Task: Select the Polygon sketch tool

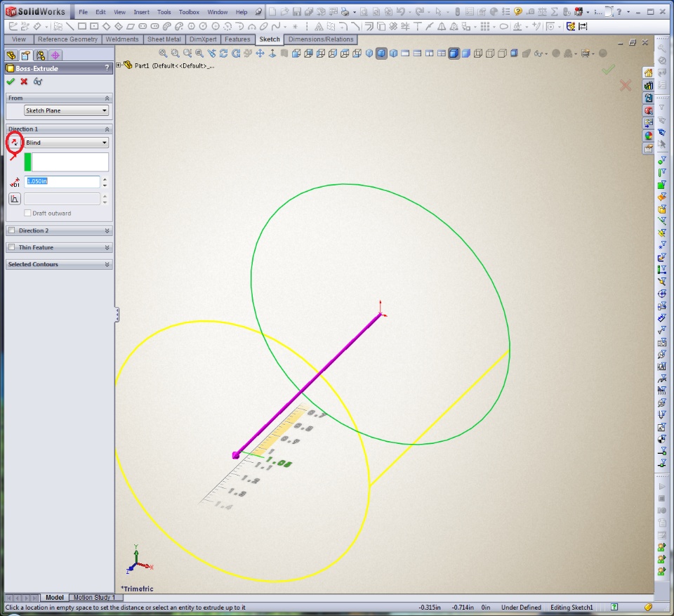Action: tap(191, 27)
